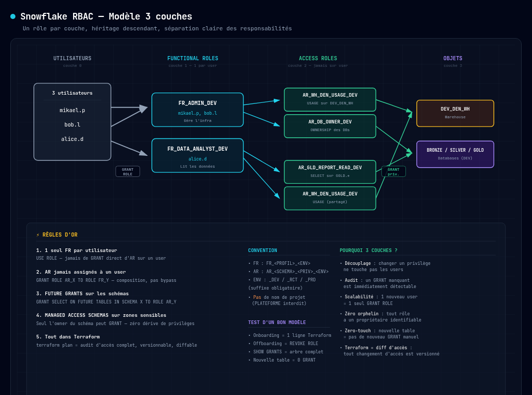532x395 pixels.
Task: Select the subtitle starting with 'Un rôle par couche'
Action: pyautogui.click(x=157, y=28)
